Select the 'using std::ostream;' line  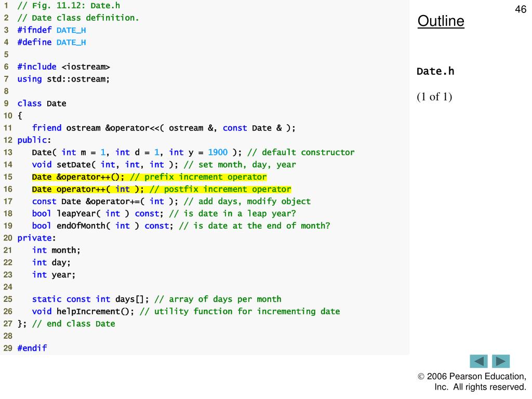pos(63,79)
